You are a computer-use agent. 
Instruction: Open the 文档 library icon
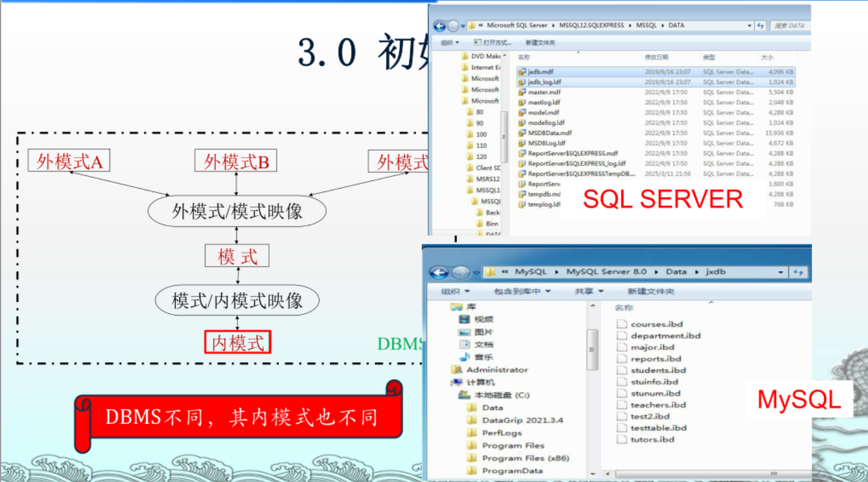pos(464,345)
